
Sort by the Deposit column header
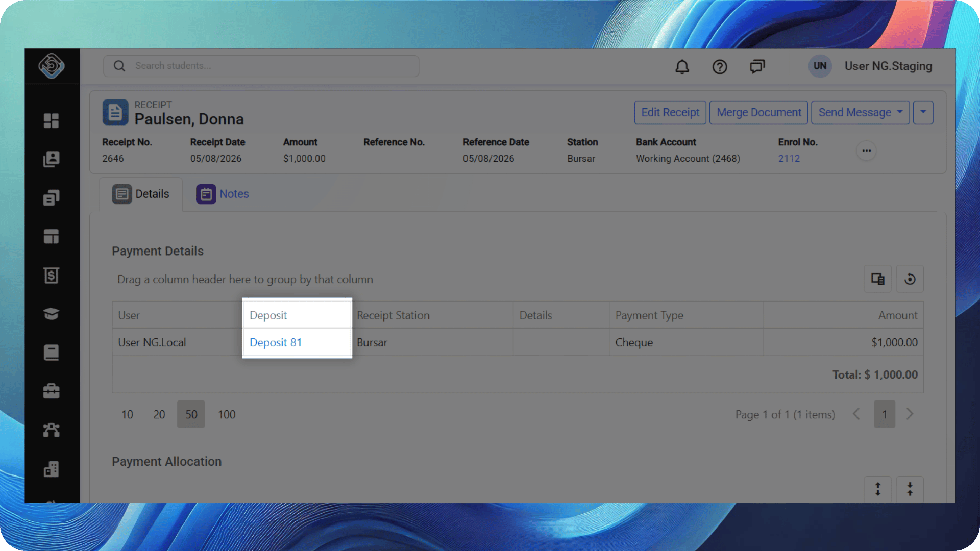[297, 315]
